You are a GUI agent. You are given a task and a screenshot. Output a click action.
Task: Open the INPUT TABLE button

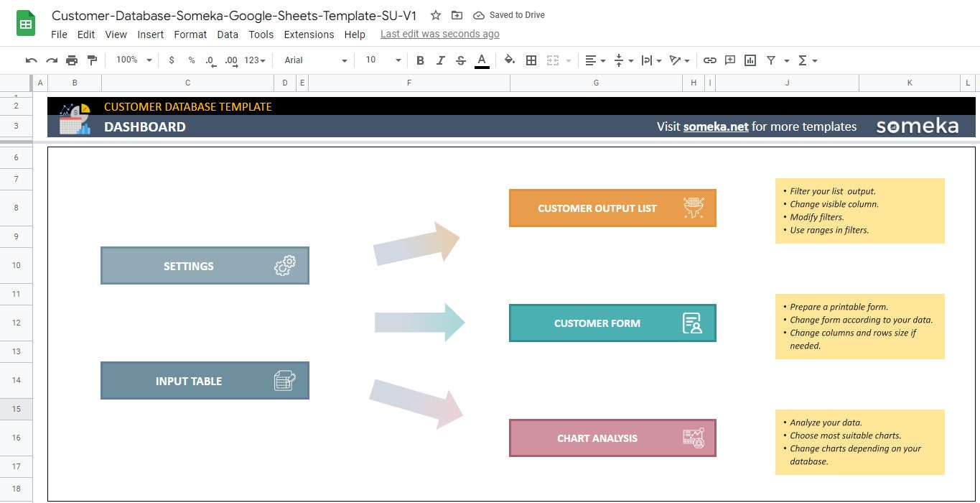click(205, 381)
